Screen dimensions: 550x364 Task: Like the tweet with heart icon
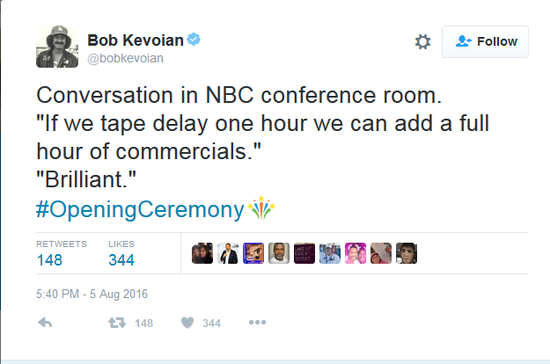[187, 323]
